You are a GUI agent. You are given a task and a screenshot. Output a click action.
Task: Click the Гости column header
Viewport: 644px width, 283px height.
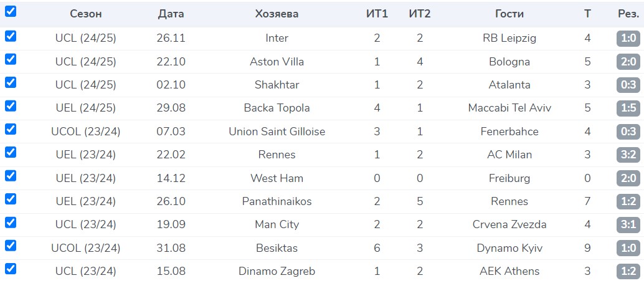click(509, 14)
